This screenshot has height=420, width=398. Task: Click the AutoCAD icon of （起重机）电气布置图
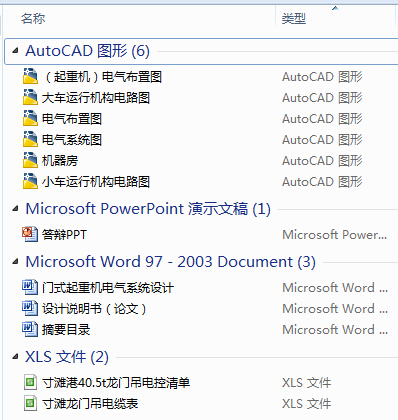(30, 76)
